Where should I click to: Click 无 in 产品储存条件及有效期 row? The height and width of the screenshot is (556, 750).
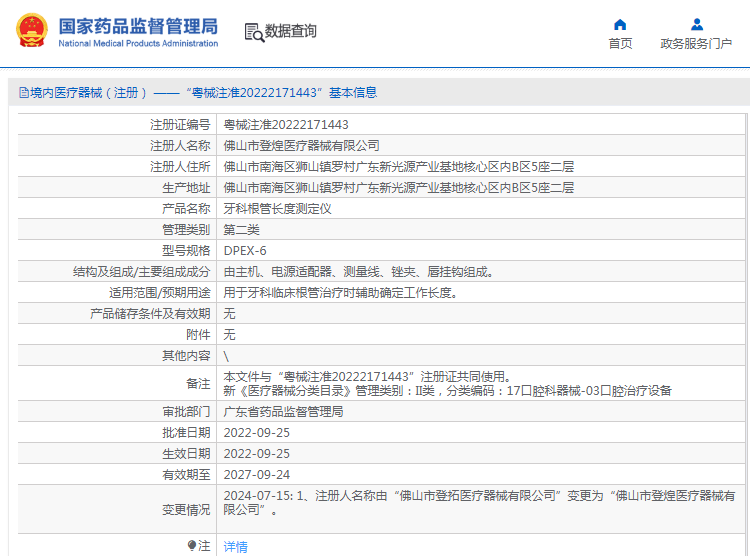coord(230,314)
